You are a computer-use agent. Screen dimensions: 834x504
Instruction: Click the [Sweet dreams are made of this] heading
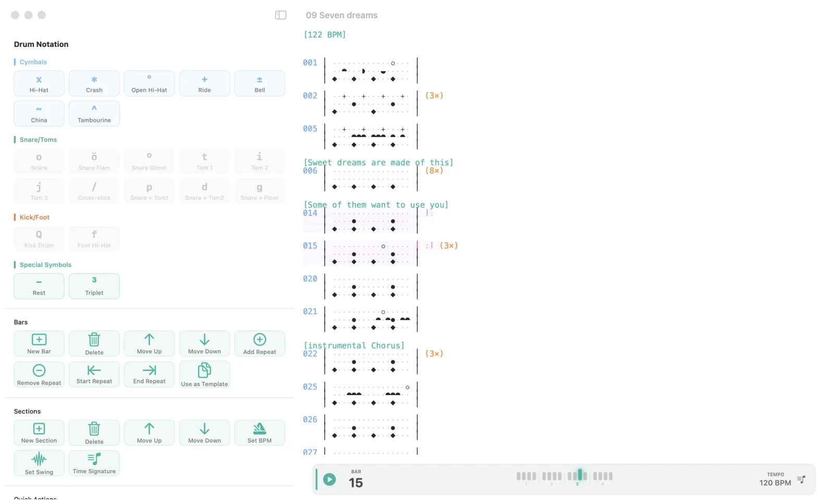(x=378, y=162)
